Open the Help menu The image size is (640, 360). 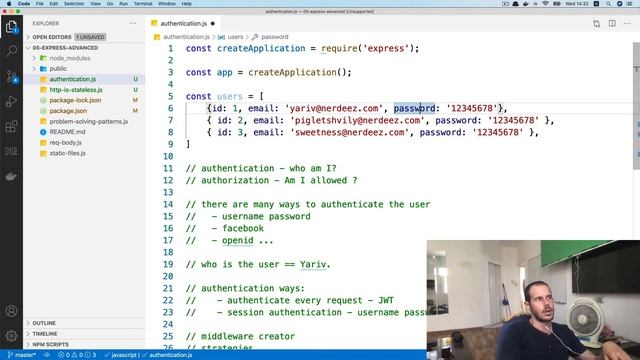(187, 4)
